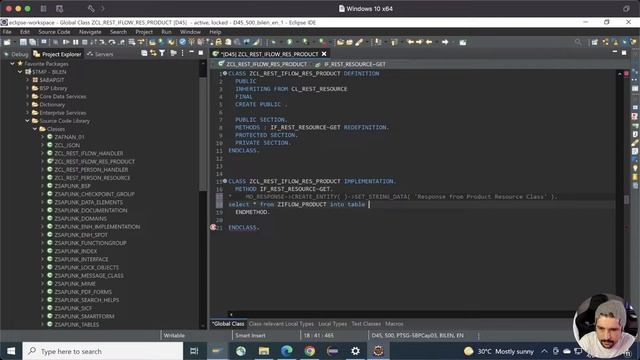This screenshot has height=360, width=640.
Task: Launch Microsoft Edge from the taskbar
Action: (287, 351)
